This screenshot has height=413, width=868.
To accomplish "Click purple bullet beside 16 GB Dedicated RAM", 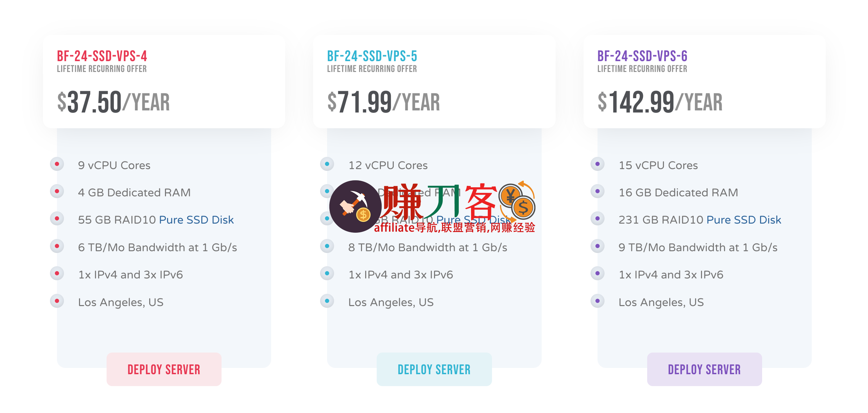I will click(598, 191).
